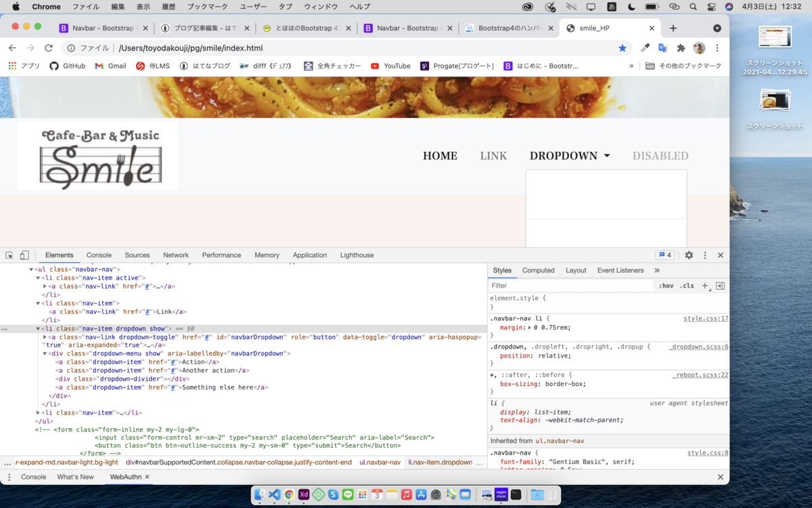Open Control Center in the menu bar
This screenshot has width=812, height=508.
711,7
